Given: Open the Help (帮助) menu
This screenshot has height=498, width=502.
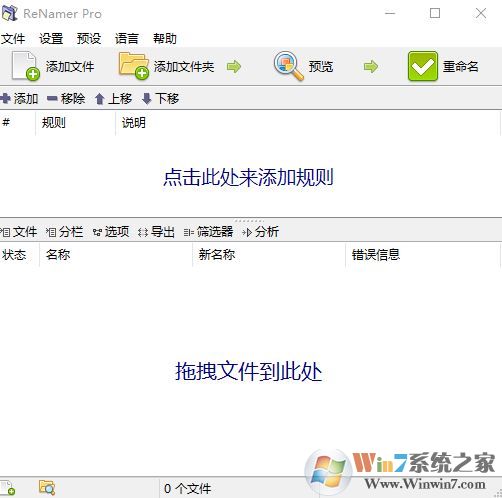Looking at the screenshot, I should point(165,39).
